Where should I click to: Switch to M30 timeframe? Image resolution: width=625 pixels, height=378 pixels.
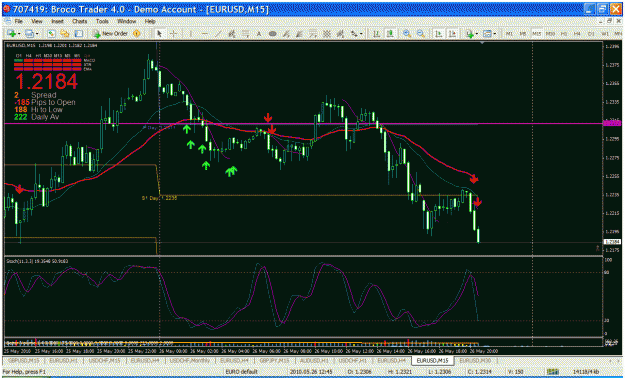(x=550, y=34)
